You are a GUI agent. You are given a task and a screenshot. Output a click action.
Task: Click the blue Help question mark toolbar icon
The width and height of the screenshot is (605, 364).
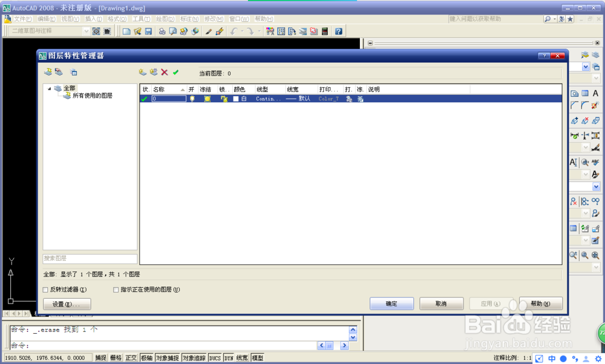click(338, 31)
